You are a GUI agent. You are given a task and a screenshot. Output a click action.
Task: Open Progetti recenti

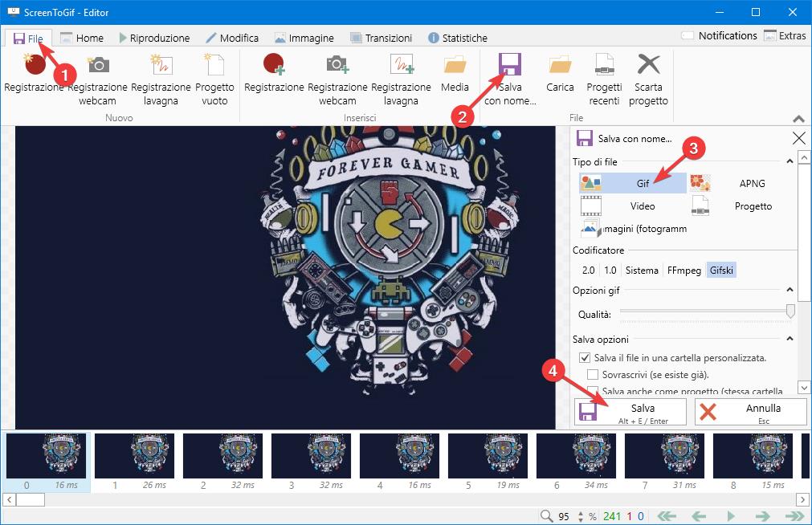point(604,79)
